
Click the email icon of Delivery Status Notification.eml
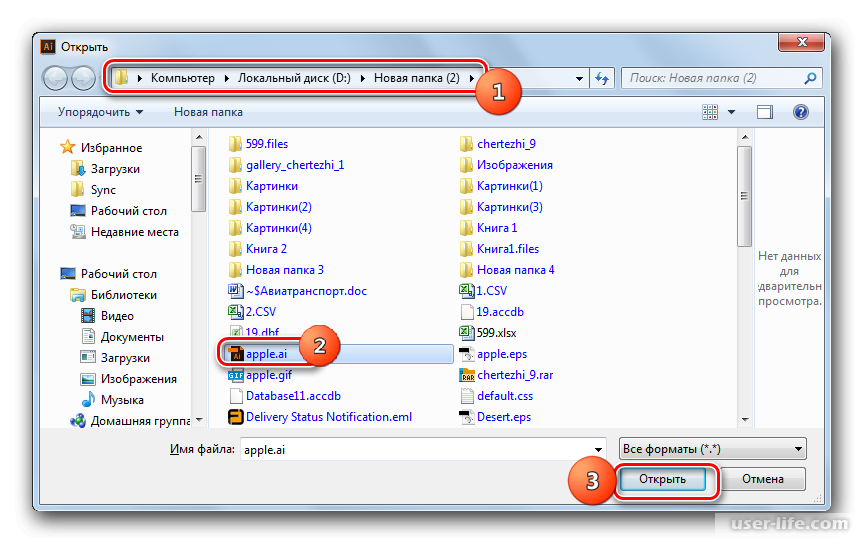(x=236, y=417)
